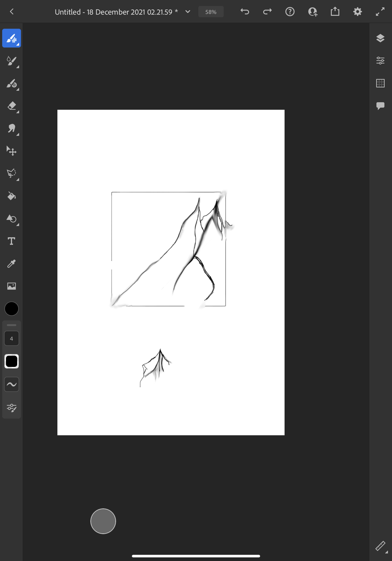Viewport: 392px width, 561px height.
Task: Open the black color picker circle
Action: pyautogui.click(x=12, y=309)
